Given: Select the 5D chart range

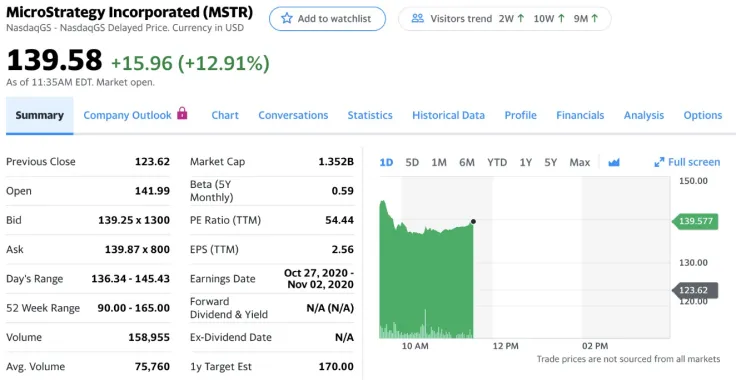Looking at the screenshot, I should (412, 162).
